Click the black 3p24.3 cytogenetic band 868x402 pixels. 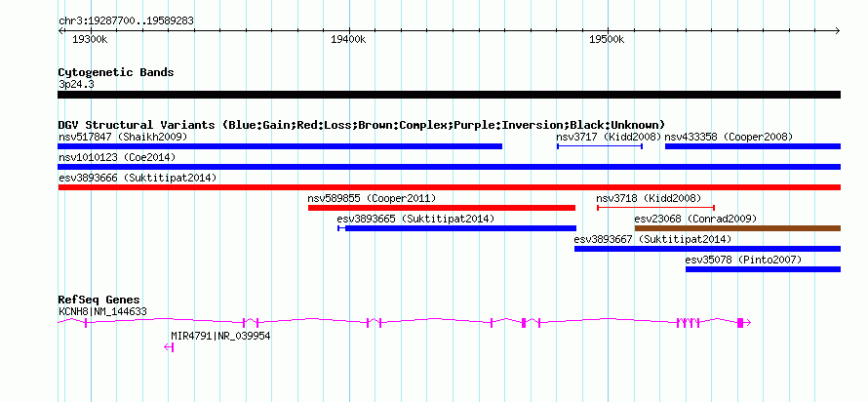[x=449, y=95]
